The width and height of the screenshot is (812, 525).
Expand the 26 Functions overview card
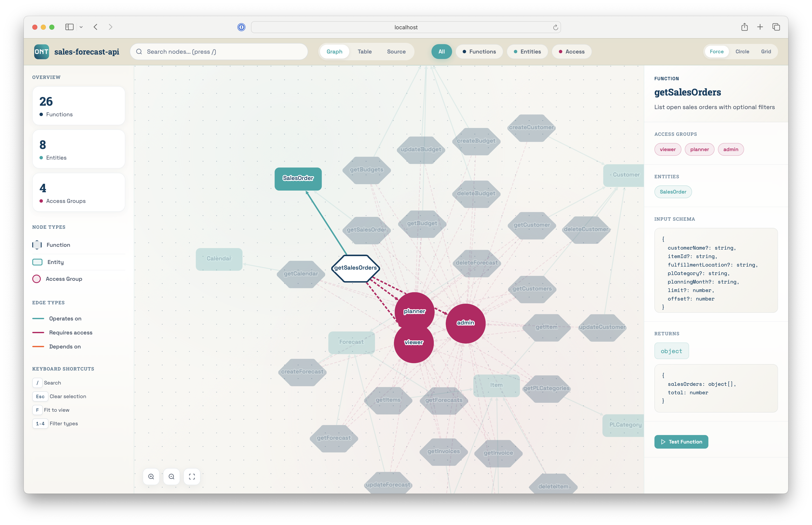point(78,106)
